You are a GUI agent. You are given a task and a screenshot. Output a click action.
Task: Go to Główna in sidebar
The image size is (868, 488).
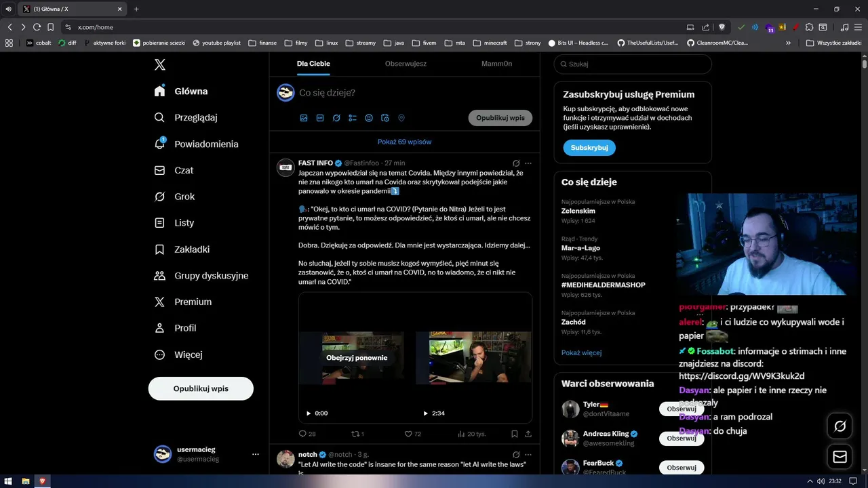click(x=181, y=91)
